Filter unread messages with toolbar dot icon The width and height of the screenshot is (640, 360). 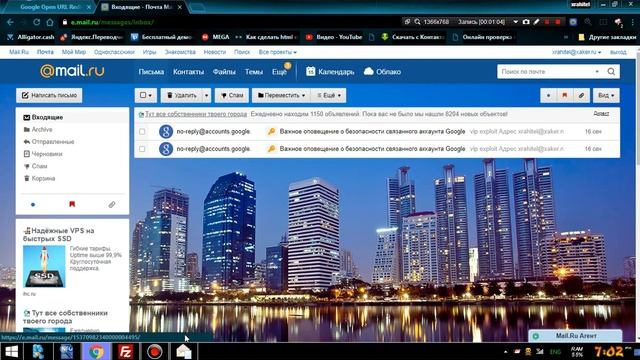tap(548, 95)
